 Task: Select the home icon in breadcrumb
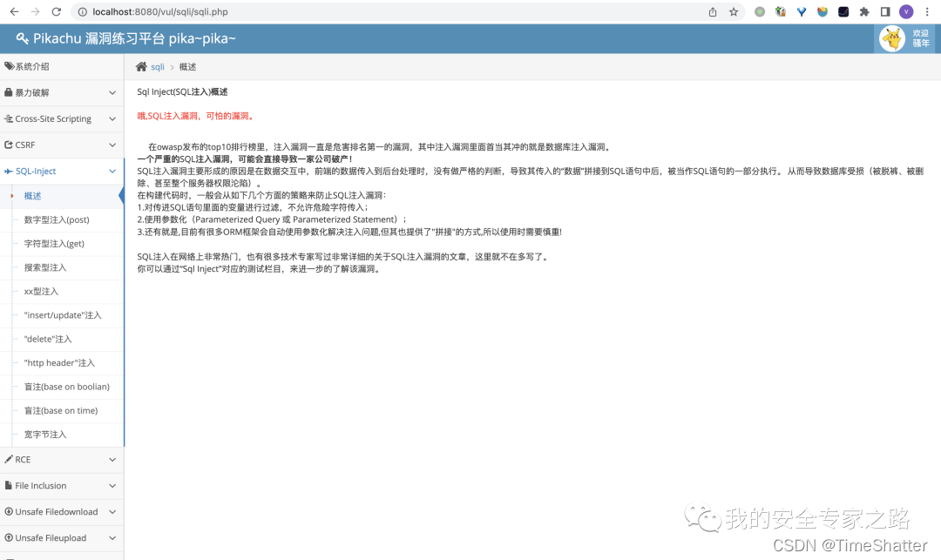139,66
